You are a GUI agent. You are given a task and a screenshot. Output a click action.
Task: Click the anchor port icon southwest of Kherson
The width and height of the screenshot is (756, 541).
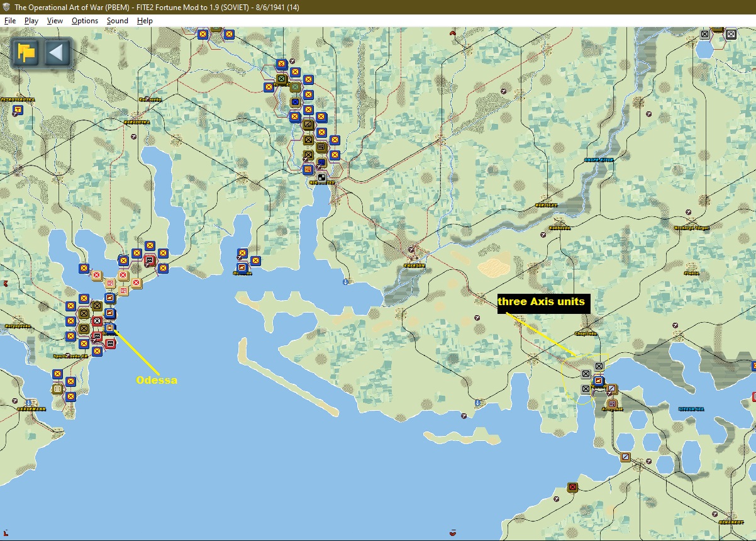point(345,282)
